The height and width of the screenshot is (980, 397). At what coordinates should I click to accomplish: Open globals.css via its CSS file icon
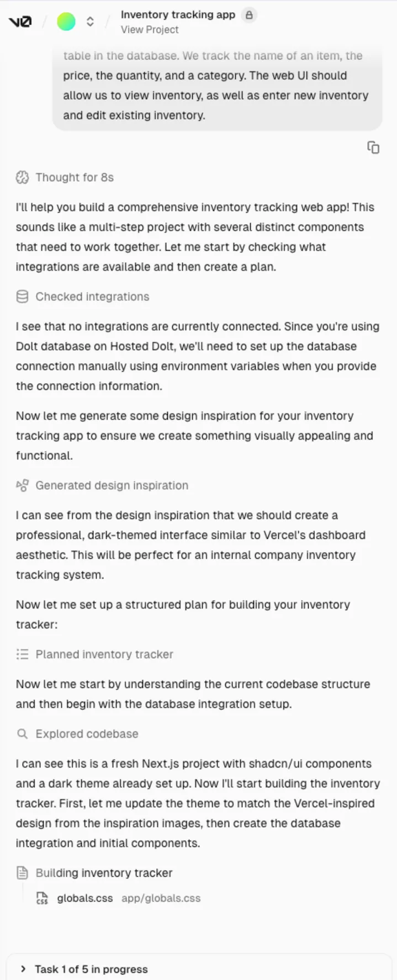tap(42, 898)
